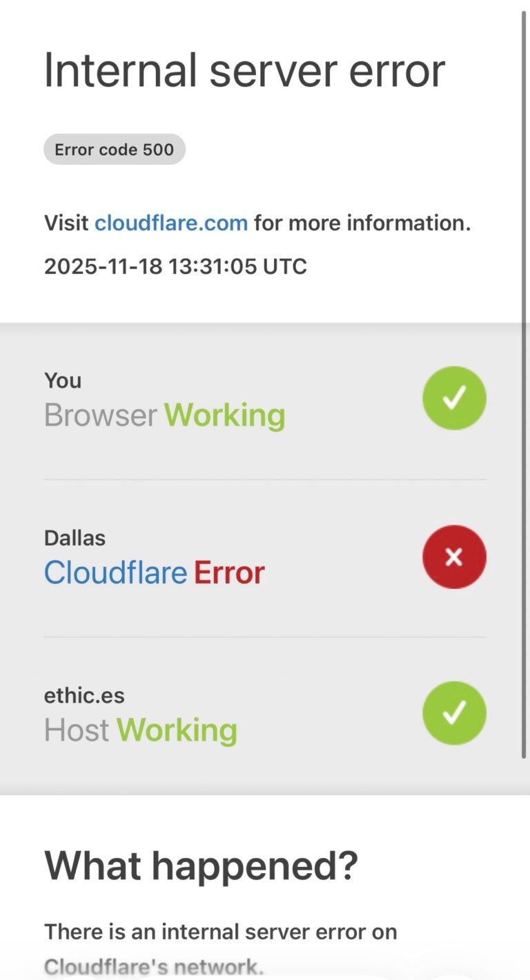Click the Dallas location label
Screen dimensions: 530x980
[75, 537]
